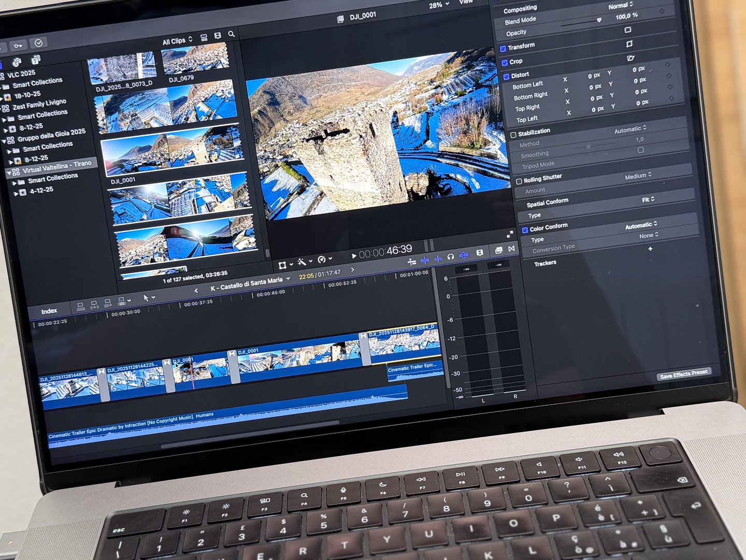
Task: Connect selected clip to primary storyline
Action: pos(80,306)
